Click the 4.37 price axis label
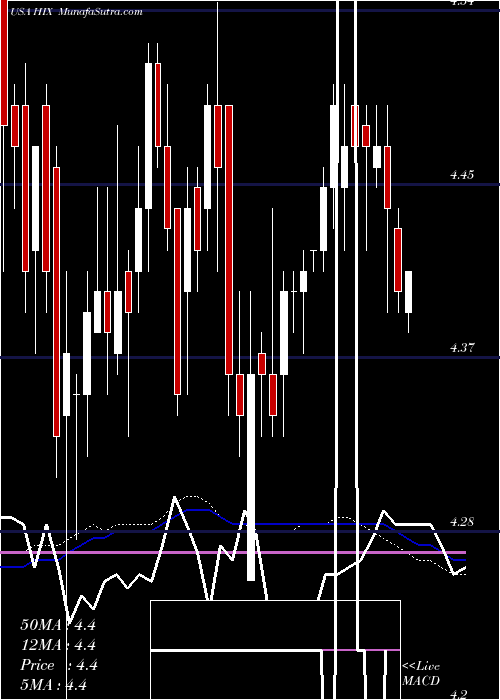Screen dimensions: 500x700 tap(462, 347)
